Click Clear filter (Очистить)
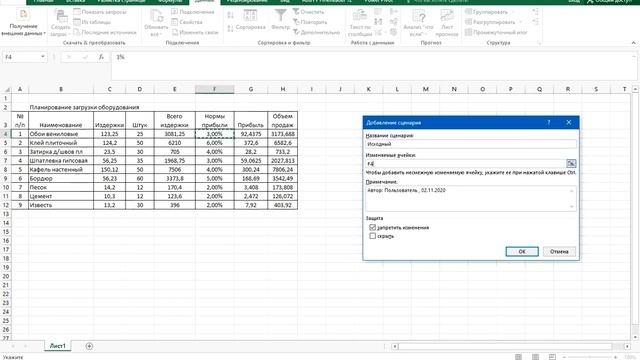The image size is (640, 360). 308,12
